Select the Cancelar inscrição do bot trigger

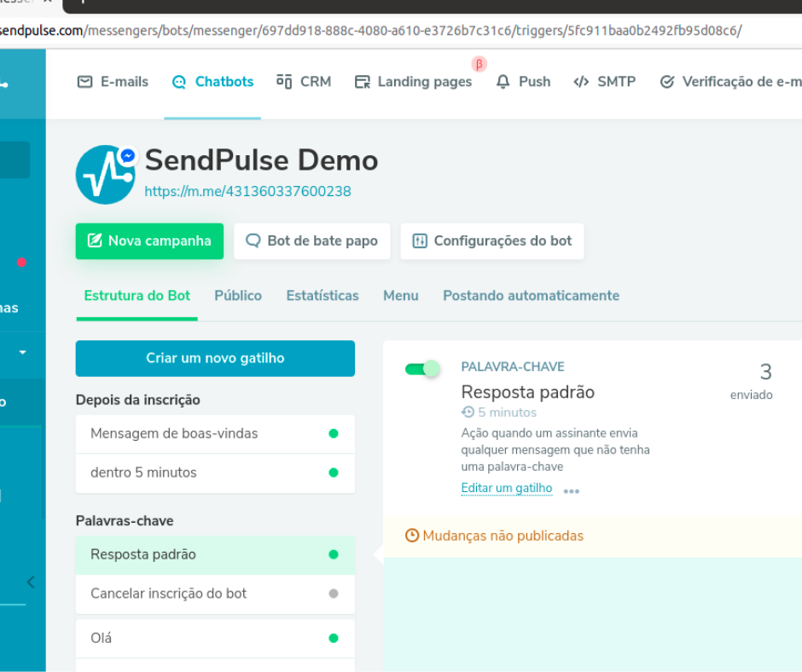click(x=215, y=594)
